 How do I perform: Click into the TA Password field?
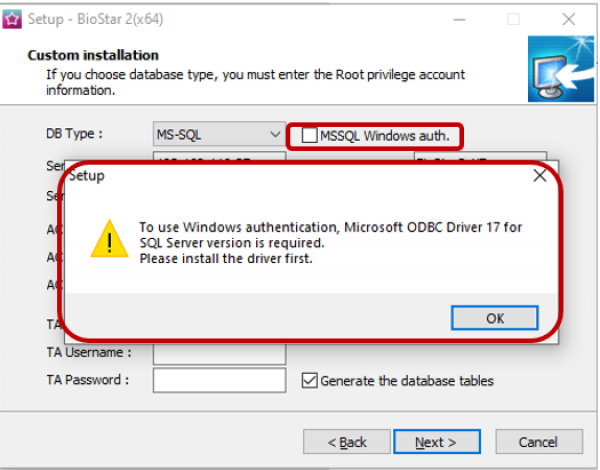click(219, 380)
